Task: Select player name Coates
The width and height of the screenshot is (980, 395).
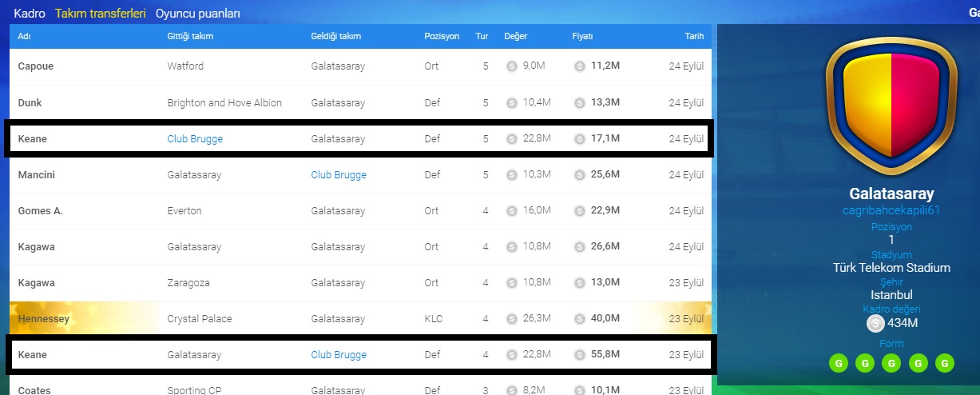Action: coord(34,390)
